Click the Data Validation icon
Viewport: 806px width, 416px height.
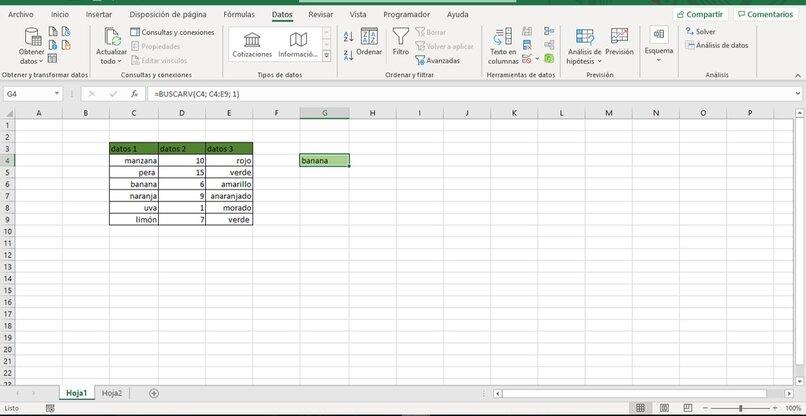[527, 59]
